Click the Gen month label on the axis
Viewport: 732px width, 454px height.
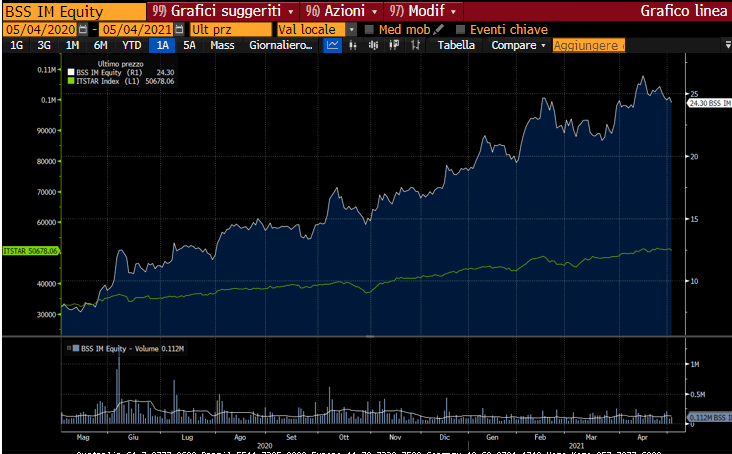tap(492, 437)
